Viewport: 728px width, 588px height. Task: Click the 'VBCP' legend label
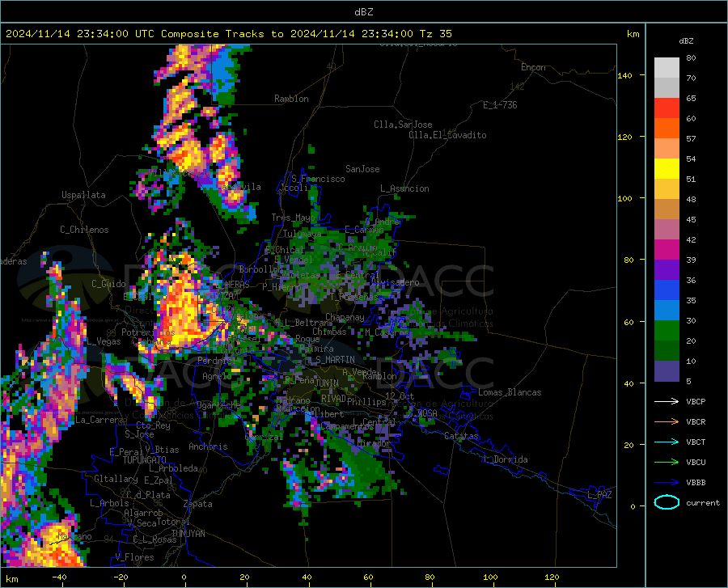point(696,401)
